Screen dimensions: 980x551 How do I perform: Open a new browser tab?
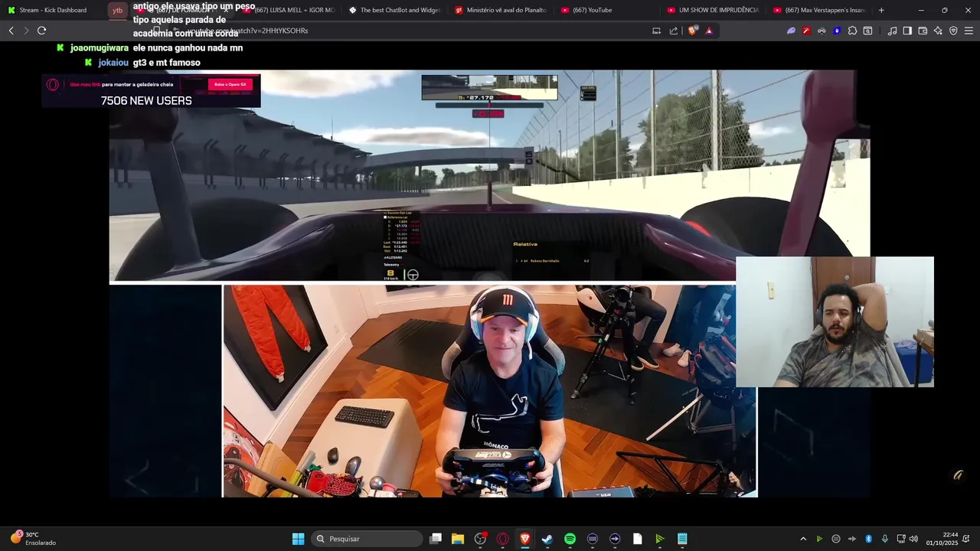[881, 10]
